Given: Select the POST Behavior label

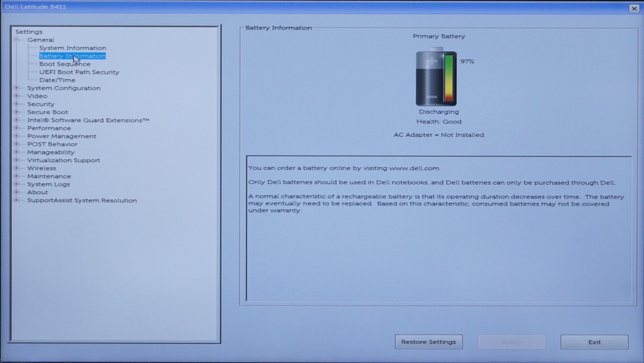Looking at the screenshot, I should pyautogui.click(x=52, y=144).
